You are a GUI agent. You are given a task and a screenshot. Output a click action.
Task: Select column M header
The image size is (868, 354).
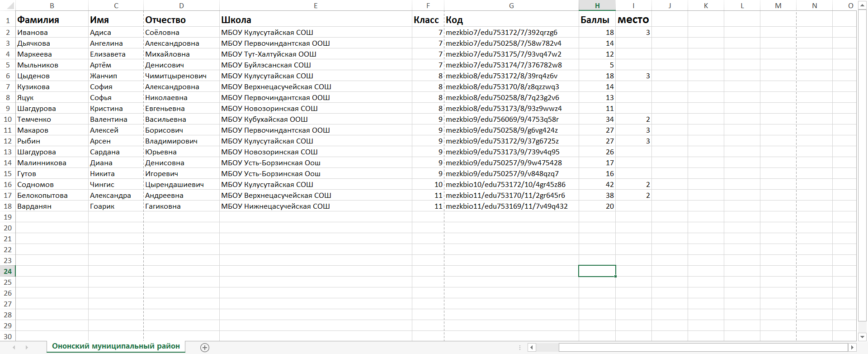[778, 5]
